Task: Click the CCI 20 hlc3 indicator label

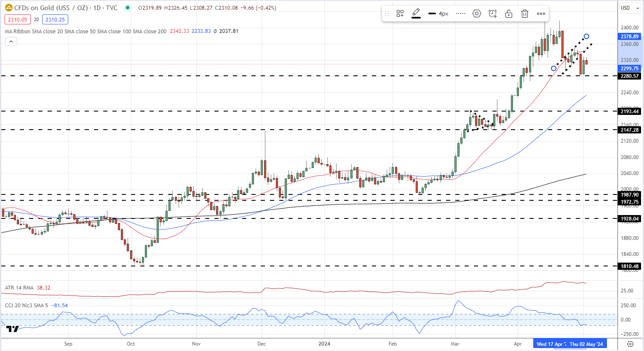Action: point(27,306)
